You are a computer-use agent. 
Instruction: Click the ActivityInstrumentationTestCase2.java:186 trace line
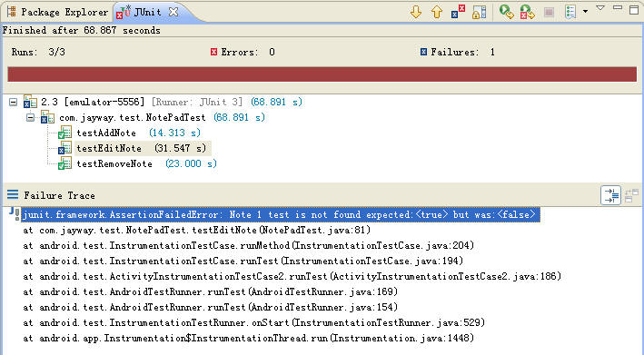pyautogui.click(x=292, y=277)
